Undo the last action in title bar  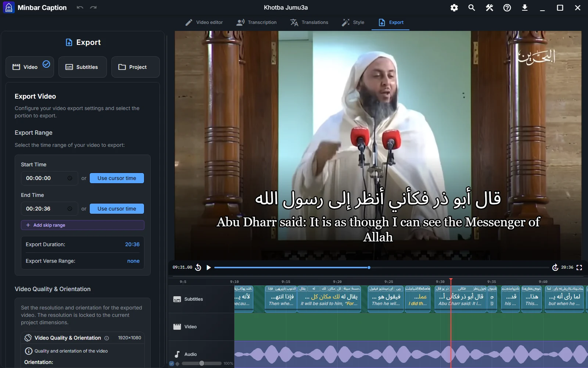pos(80,8)
